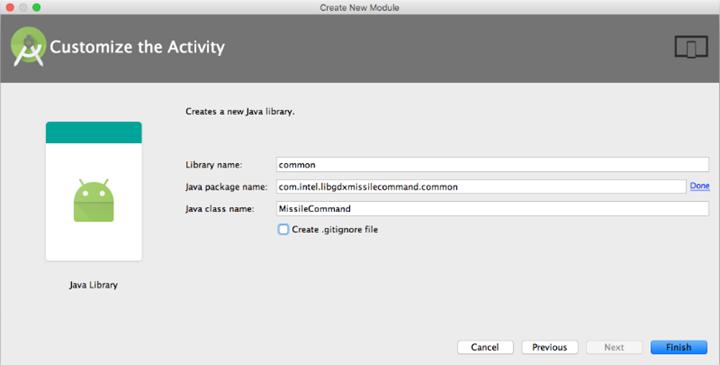Click the 'Customize the Activity' heading
The image size is (720, 365).
coord(137,47)
